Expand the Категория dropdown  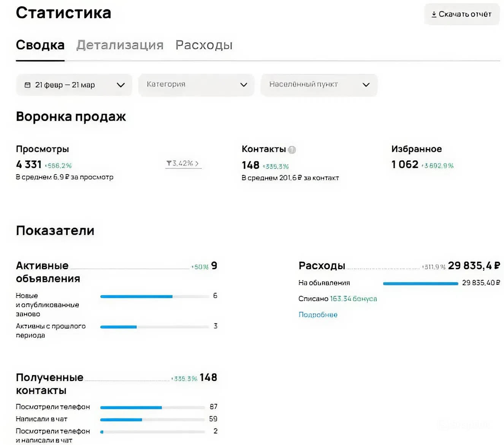pyautogui.click(x=196, y=85)
